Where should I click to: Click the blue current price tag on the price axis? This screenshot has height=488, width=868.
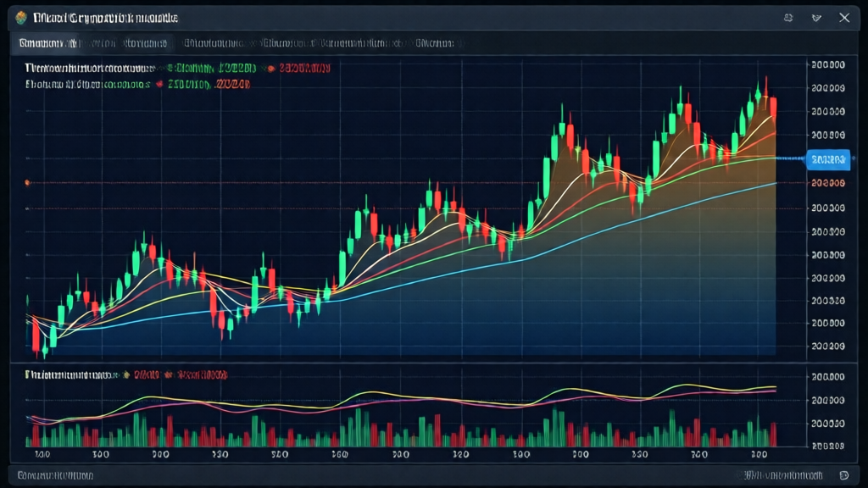point(827,158)
